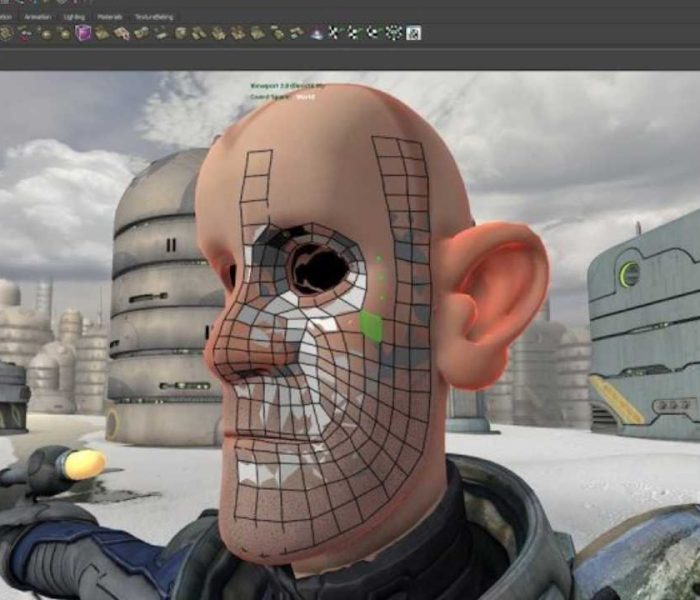
Task: Click the World coord space label
Action: (x=304, y=98)
